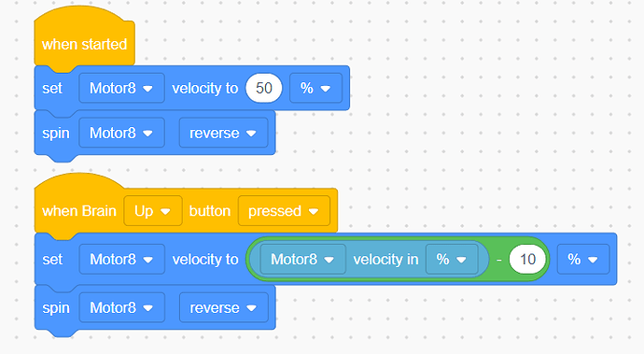This screenshot has height=354, width=644.
Task: Open % dropdown inside 'velocity in' reporter
Action: [x=452, y=260]
